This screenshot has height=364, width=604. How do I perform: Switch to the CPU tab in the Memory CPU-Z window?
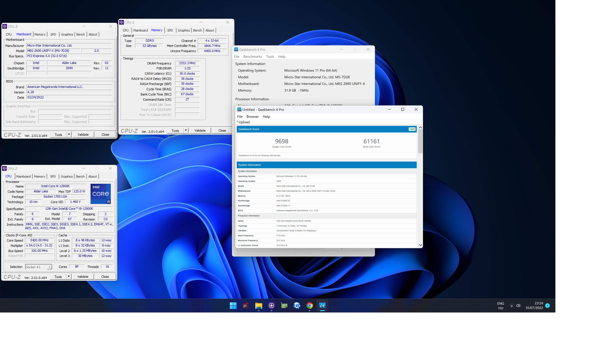coord(126,30)
